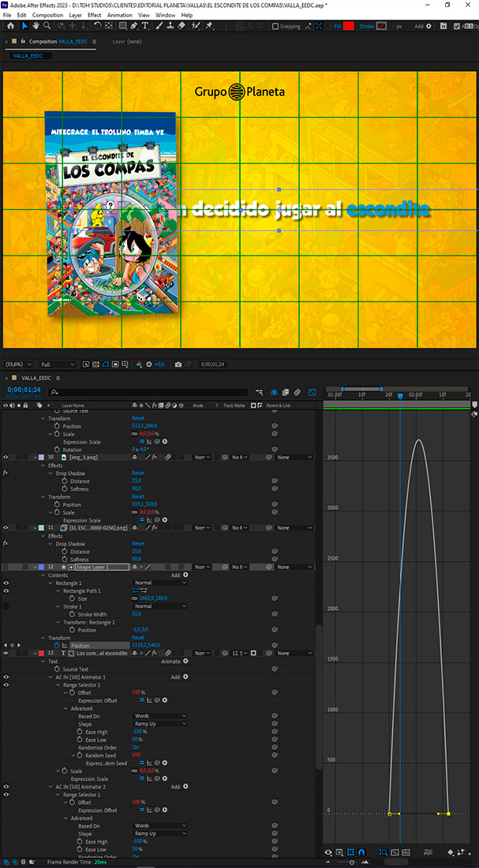The image size is (479, 868).
Task: Open the Rectangle 1 Normal blend mode dropdown
Action: tap(160, 582)
